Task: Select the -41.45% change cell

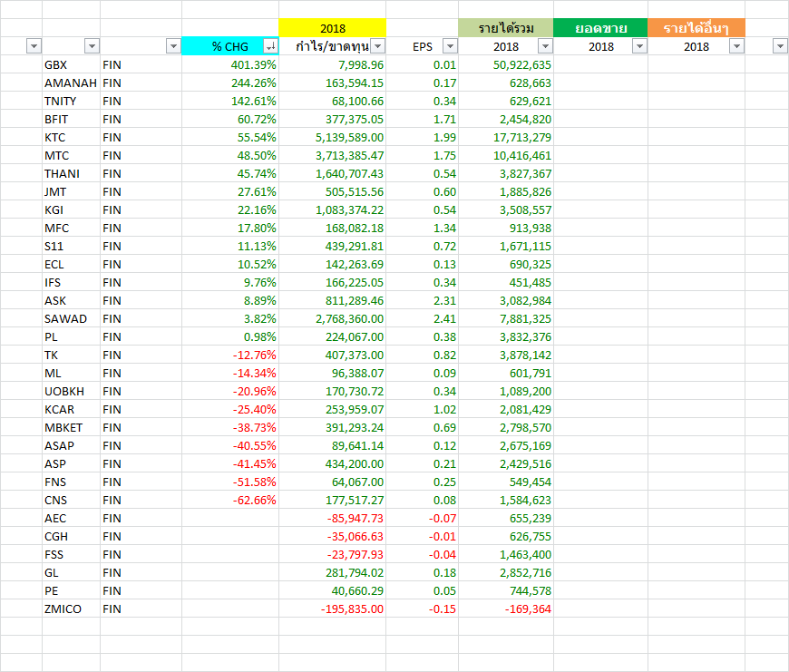Action: click(x=230, y=463)
